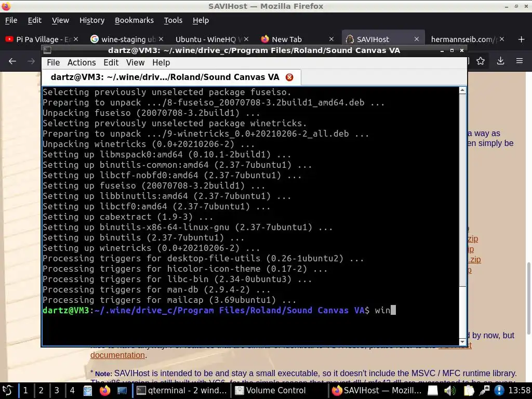The height and width of the screenshot is (399, 532).
Task: Open Firefox History menu
Action: (92, 20)
